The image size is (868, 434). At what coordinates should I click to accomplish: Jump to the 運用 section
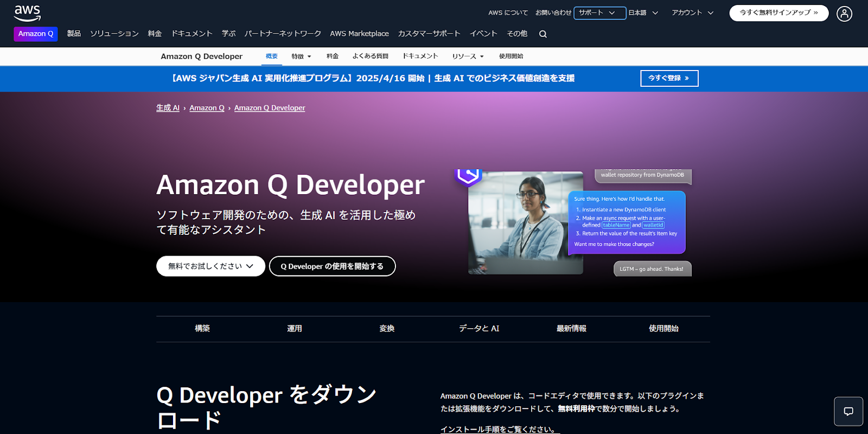295,329
